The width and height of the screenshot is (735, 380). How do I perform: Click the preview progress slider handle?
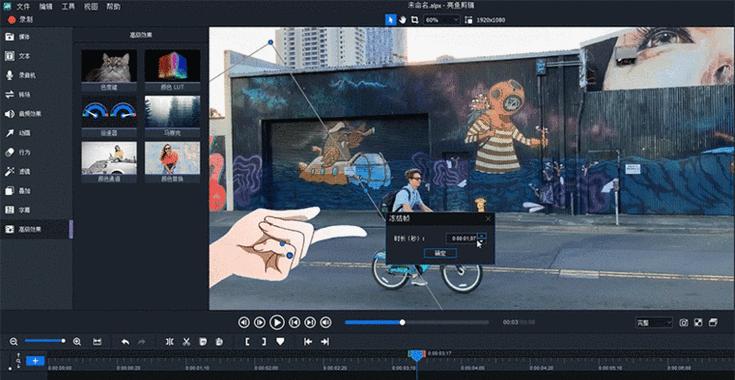click(402, 322)
